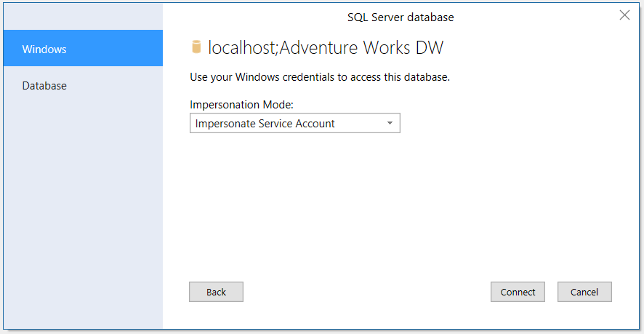Cancel the SQL Server database dialog
Image resolution: width=644 pixels, height=334 pixels.
(584, 292)
